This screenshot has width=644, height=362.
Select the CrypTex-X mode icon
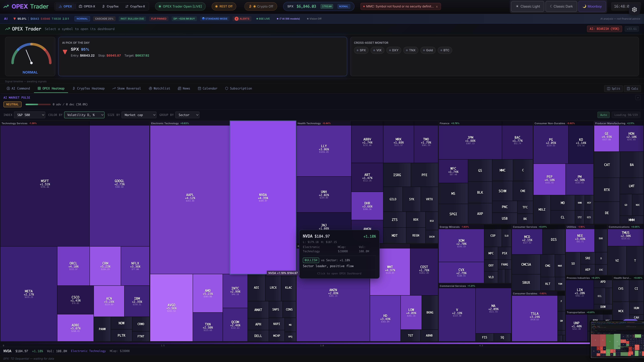[127, 7]
